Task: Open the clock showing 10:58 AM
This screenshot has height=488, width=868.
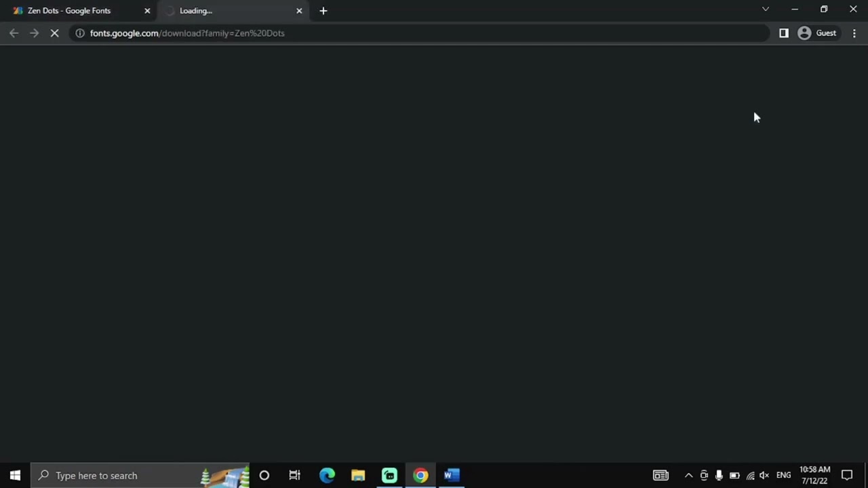Action: pos(814,476)
